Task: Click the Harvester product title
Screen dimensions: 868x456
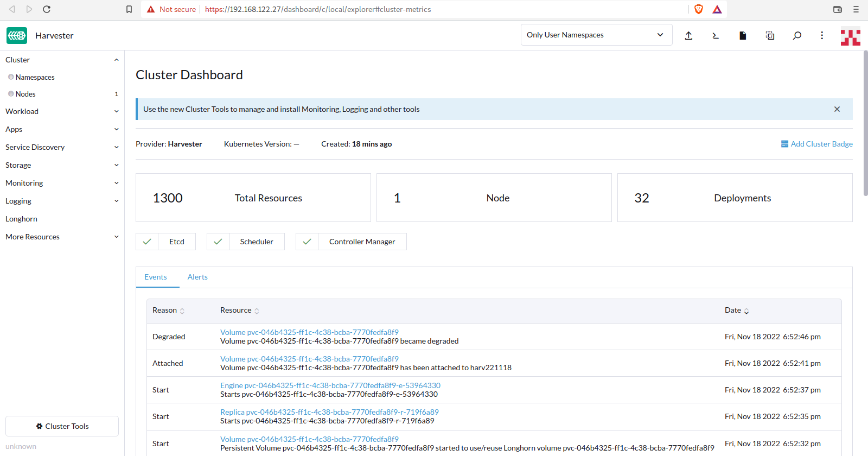Action: (x=54, y=35)
